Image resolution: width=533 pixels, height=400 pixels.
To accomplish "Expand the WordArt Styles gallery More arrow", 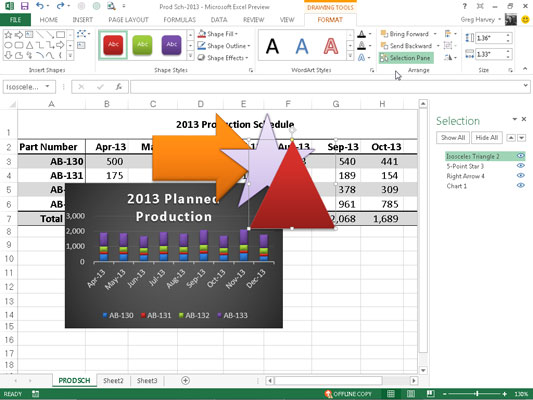I will (x=350, y=56).
